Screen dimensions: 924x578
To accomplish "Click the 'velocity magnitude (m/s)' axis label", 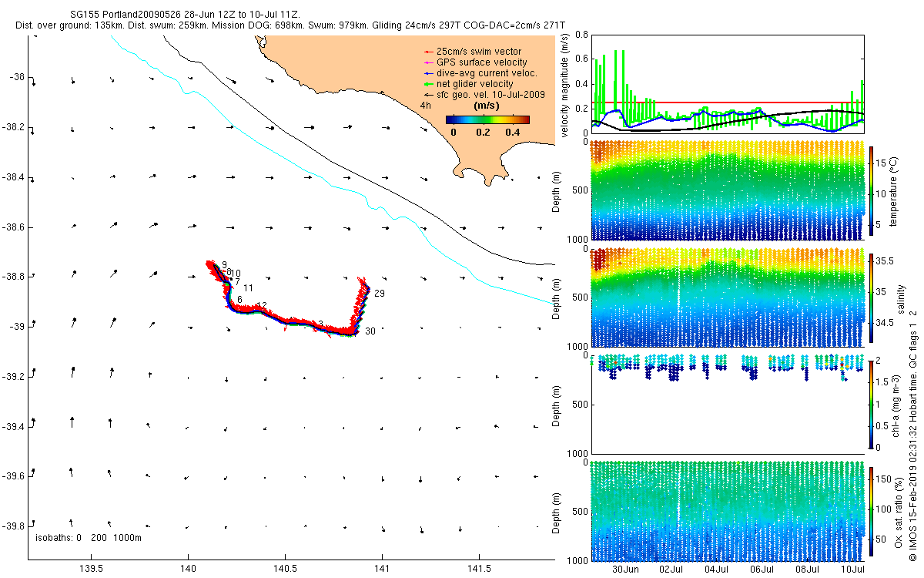I will click(564, 84).
